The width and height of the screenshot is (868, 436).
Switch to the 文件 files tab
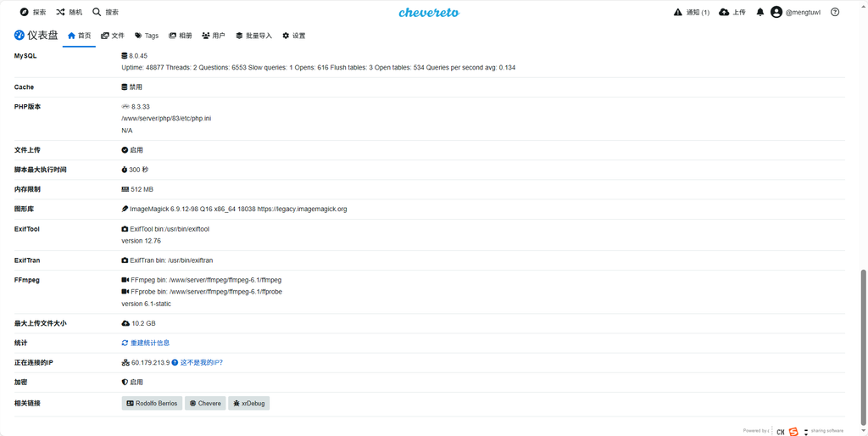[113, 36]
